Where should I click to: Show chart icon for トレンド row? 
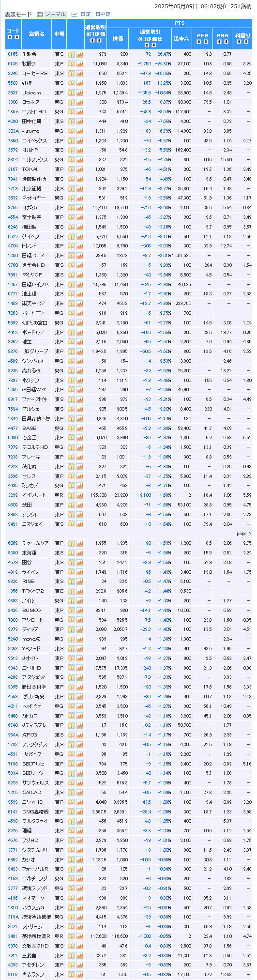point(80,246)
